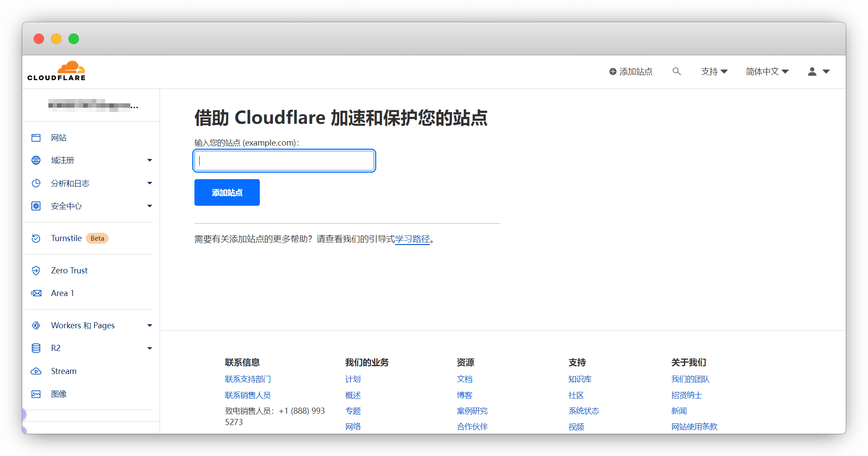Open Stream in the sidebar

point(64,371)
